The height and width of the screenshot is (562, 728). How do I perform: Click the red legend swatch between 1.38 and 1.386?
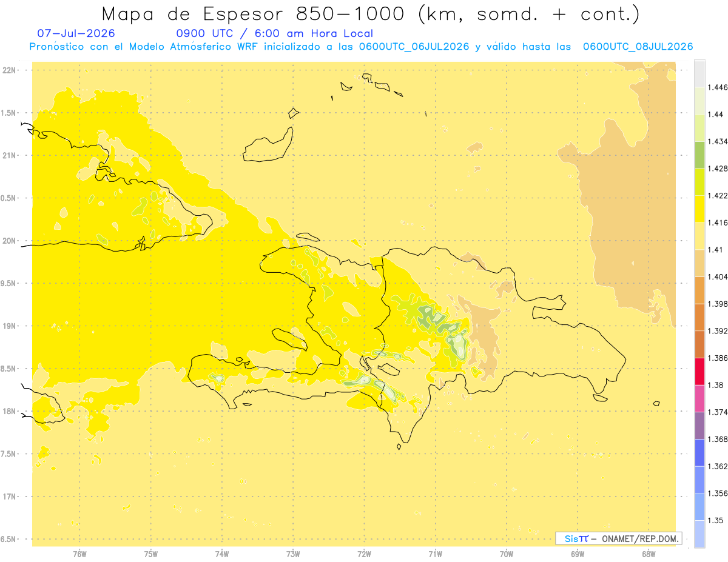pos(699,372)
